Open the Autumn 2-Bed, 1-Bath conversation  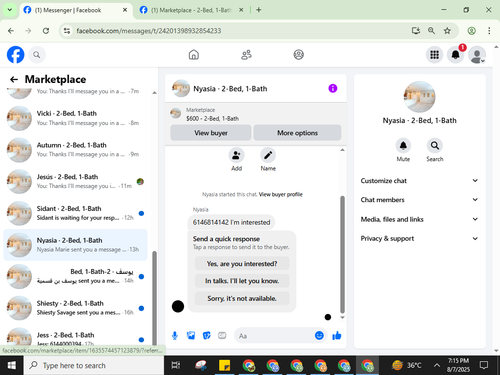75,150
